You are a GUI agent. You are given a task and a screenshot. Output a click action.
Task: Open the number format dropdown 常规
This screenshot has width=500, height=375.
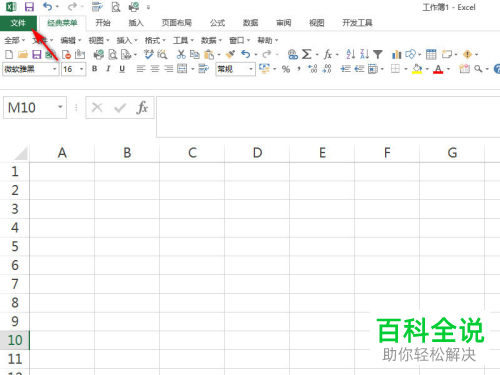point(251,69)
